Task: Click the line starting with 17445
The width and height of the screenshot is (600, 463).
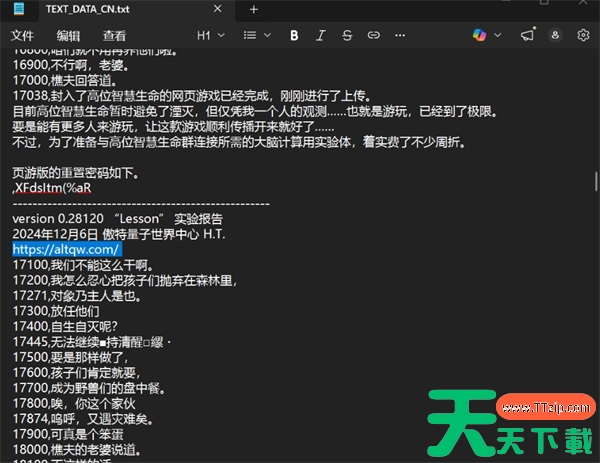Action: [91, 342]
